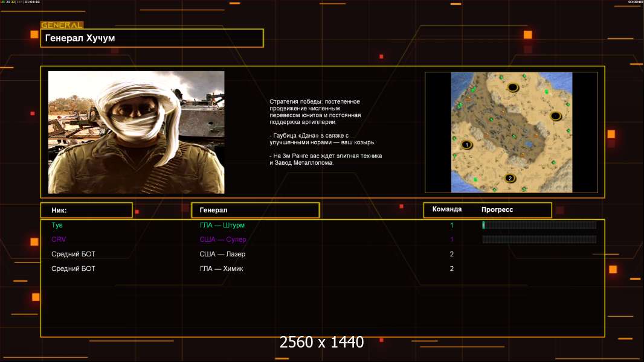Click the Команда column header
Screen dimensions: 644x362
[447, 209]
